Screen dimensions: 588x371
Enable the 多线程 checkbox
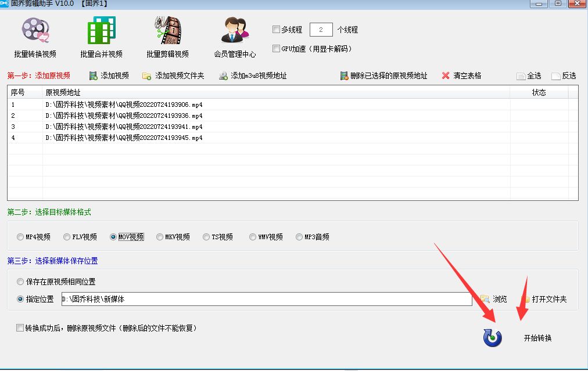pyautogui.click(x=276, y=29)
